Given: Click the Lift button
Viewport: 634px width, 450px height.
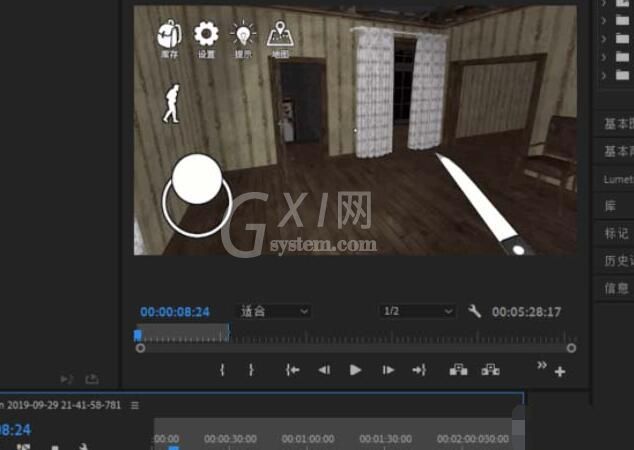Looking at the screenshot, I should tap(459, 370).
